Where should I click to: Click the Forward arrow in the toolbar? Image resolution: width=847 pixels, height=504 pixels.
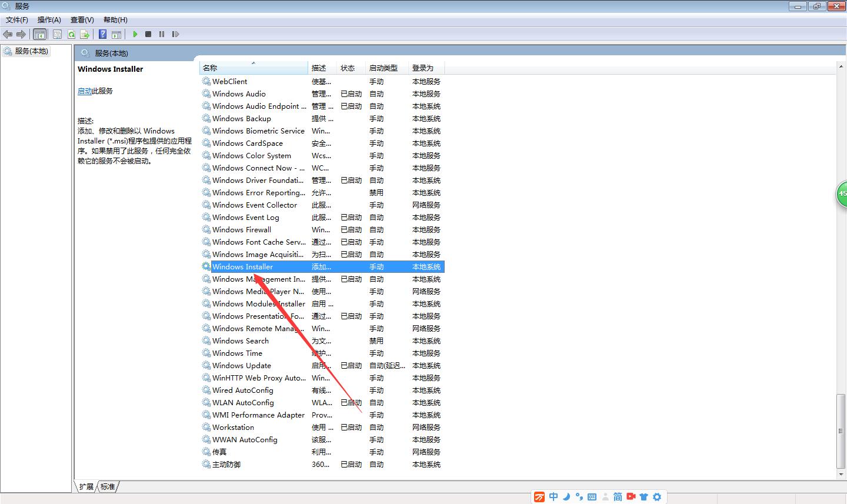21,34
